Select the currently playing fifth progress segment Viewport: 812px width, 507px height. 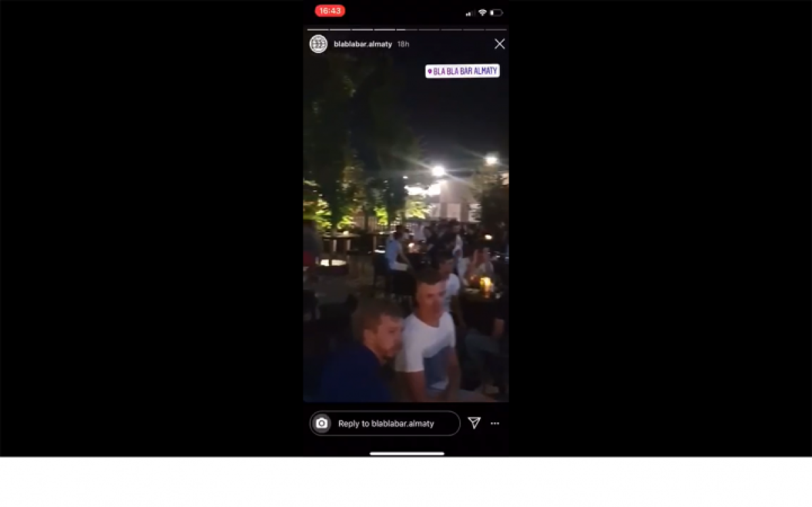(x=407, y=30)
